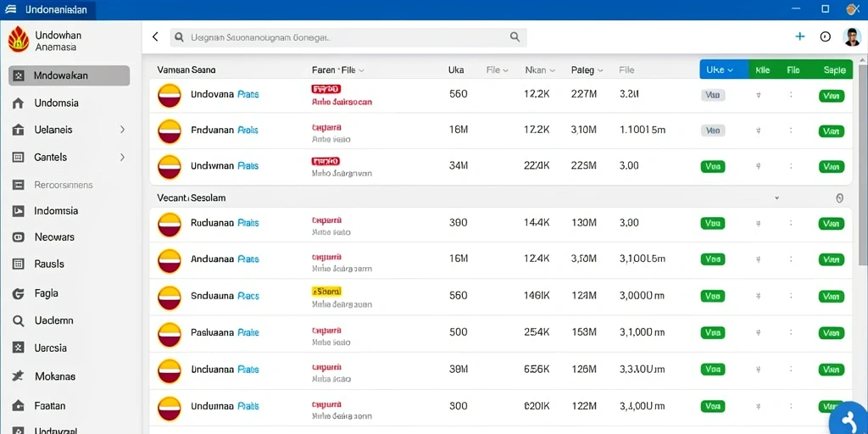Click the icon beside Uelaneis
Image resolution: width=868 pixels, height=434 pixels.
(x=18, y=130)
